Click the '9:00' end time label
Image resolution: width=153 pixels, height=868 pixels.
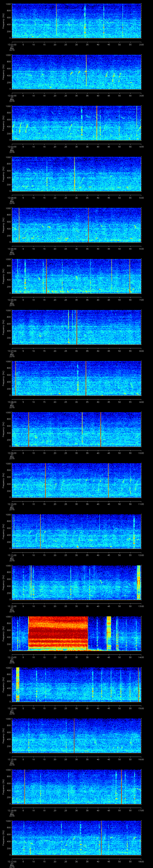(x=141, y=402)
